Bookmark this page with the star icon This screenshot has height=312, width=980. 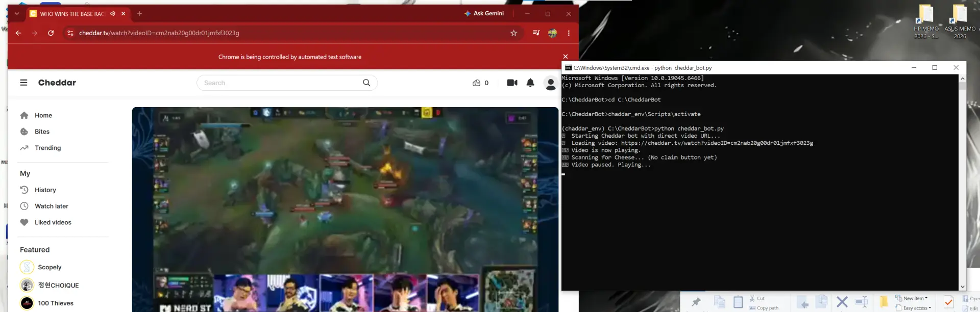click(x=513, y=33)
